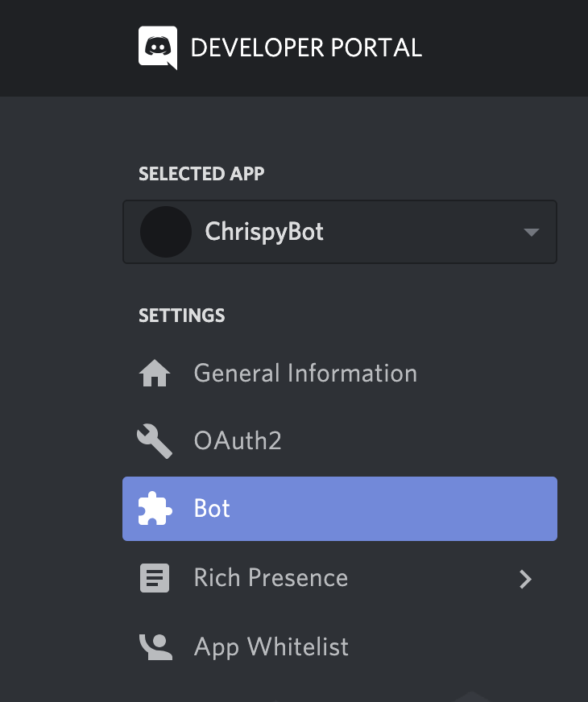The height and width of the screenshot is (702, 588).
Task: Select the OAuth2 wrench icon
Action: pos(155,441)
